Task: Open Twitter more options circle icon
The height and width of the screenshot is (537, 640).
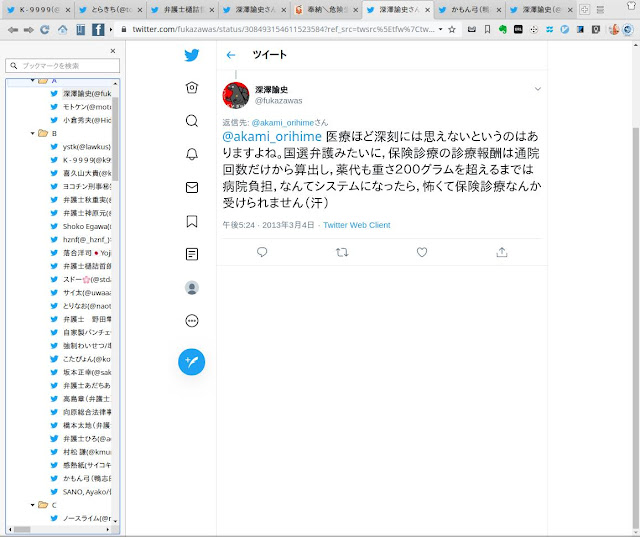Action: 192,321
